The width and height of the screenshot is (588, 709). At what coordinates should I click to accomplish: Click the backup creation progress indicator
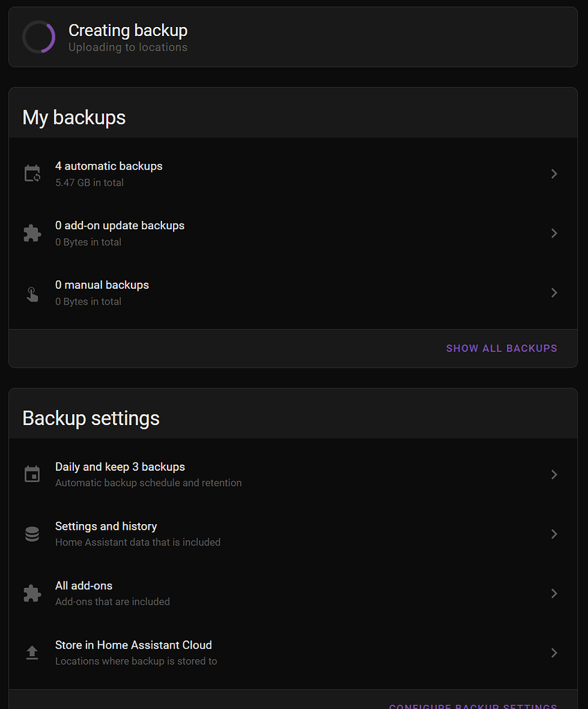click(39, 37)
